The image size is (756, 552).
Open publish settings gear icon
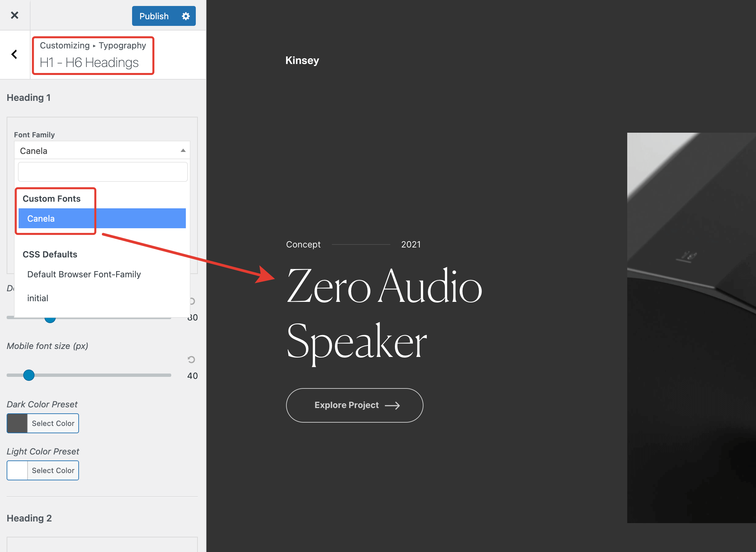186,16
